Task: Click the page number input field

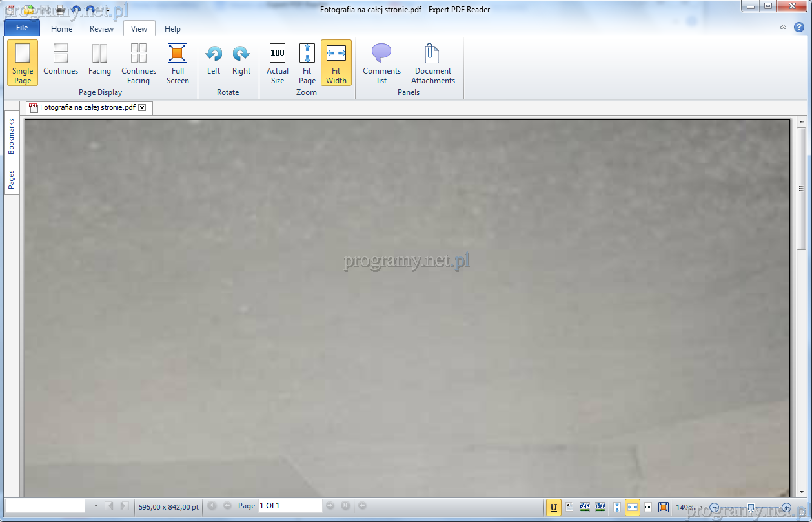Action: 289,506
